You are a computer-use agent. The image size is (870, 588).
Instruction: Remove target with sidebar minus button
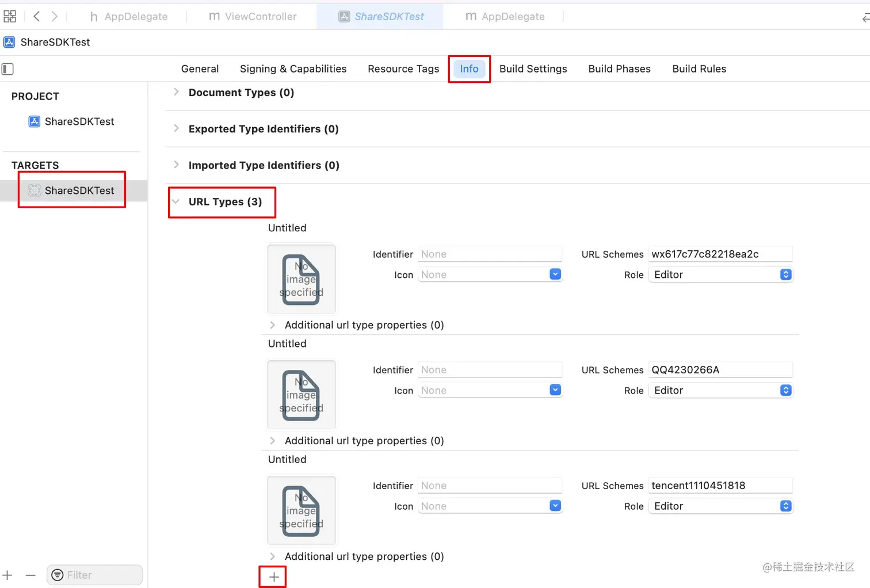30,575
